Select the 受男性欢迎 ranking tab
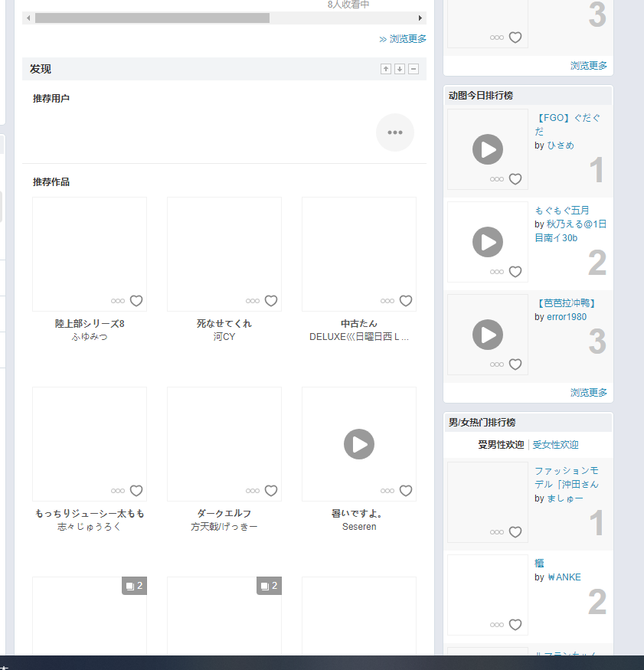 501,445
